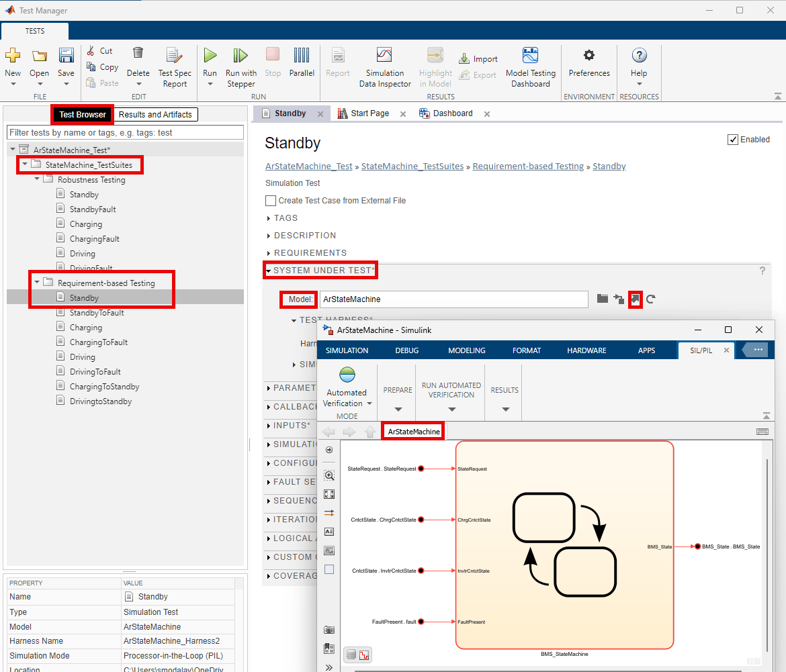
Task: Switch to the Results and Artifacts tab
Action: pos(156,114)
